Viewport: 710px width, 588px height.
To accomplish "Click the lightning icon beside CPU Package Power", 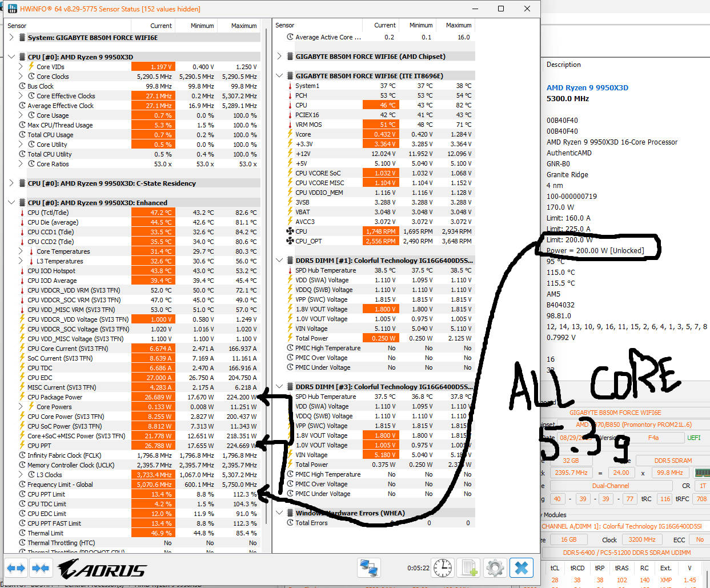I will [22, 397].
